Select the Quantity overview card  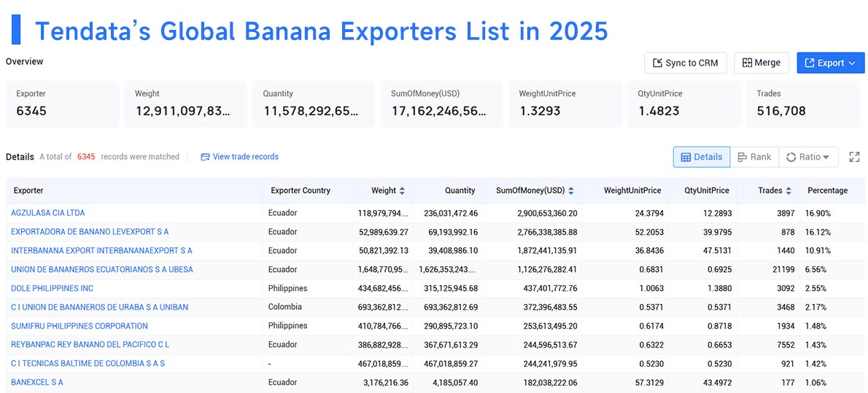point(314,104)
